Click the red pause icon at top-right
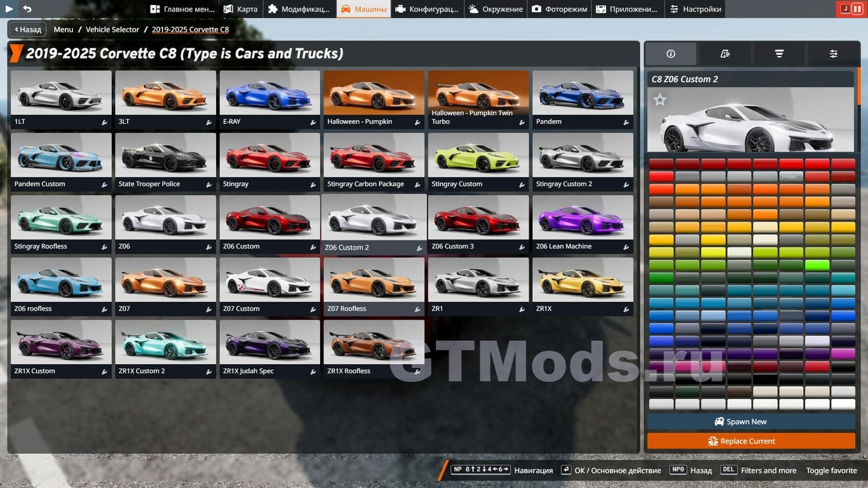This screenshot has width=868, height=488. 857,9
